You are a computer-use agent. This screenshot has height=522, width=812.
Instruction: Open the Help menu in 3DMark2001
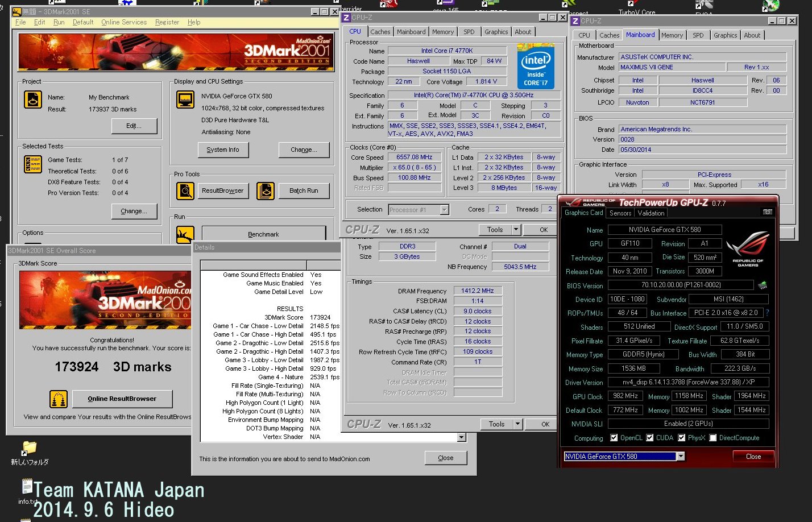point(194,22)
